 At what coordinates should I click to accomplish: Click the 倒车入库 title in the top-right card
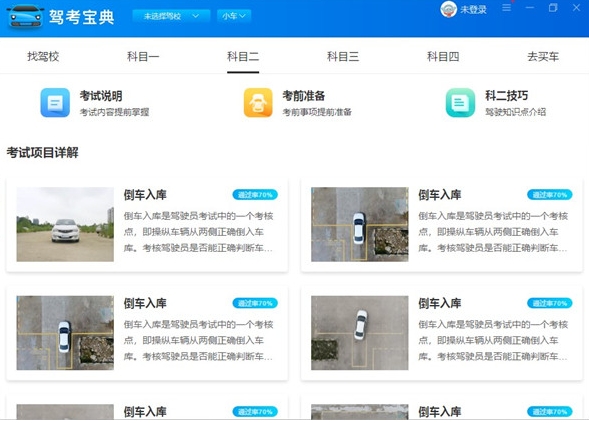439,195
